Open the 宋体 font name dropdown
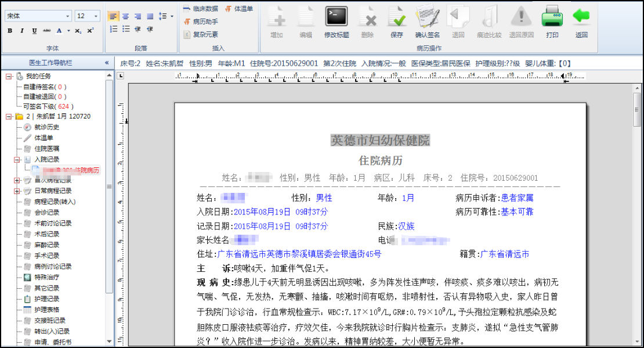The width and height of the screenshot is (644, 348). (68, 16)
